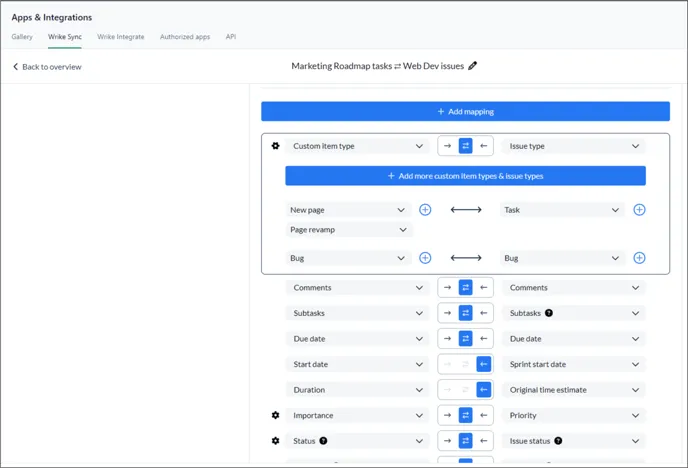Screen dimensions: 688x468
Task: Open Start date field dropdown
Action: pyautogui.click(x=357, y=364)
